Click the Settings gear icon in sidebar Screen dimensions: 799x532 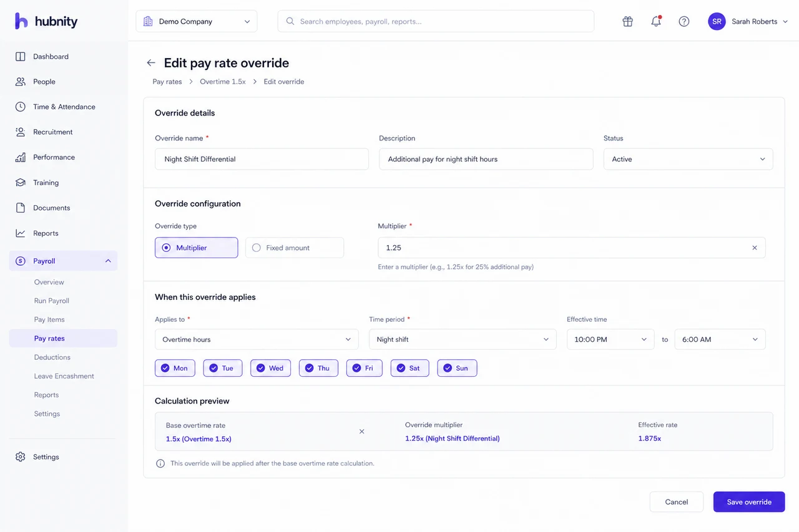(x=21, y=457)
